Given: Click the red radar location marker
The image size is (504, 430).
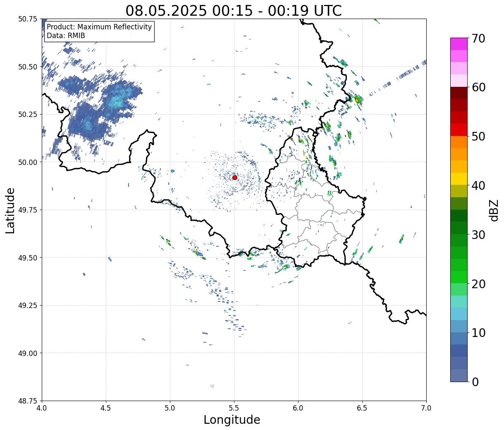Looking at the screenshot, I should 235,177.
